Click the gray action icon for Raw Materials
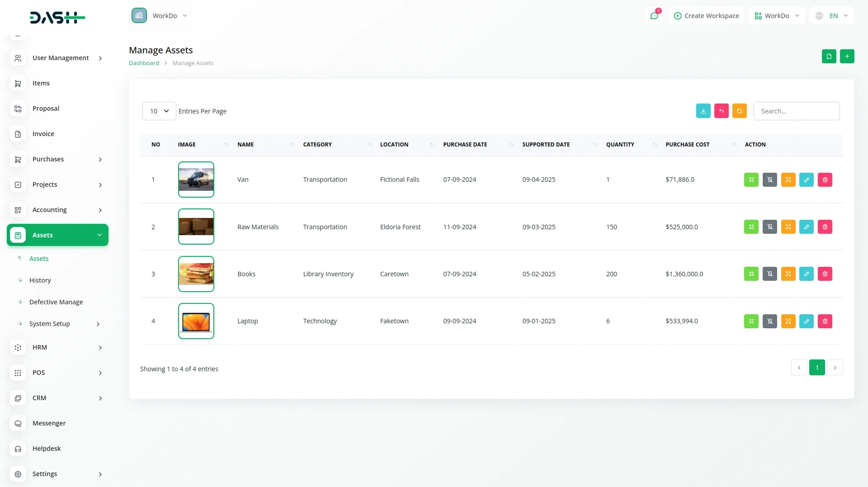 [x=769, y=227]
